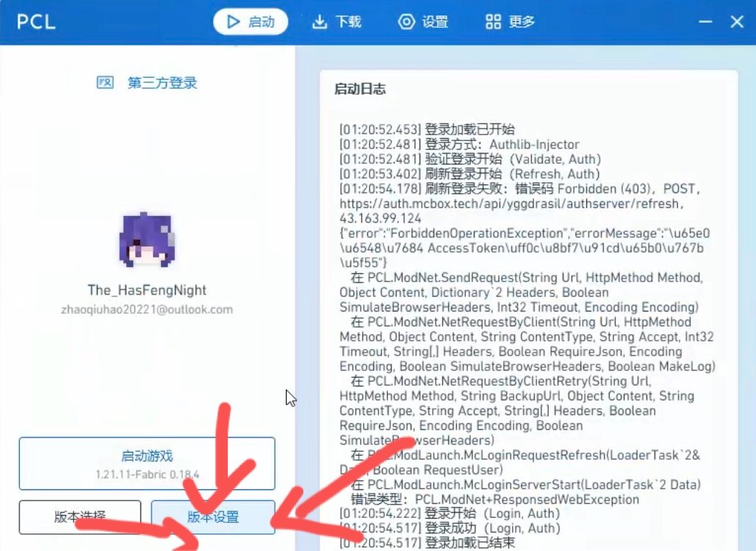Click the McLoginRequestRefresh stack trace line
The width and height of the screenshot is (756, 551).
[x=519, y=462]
